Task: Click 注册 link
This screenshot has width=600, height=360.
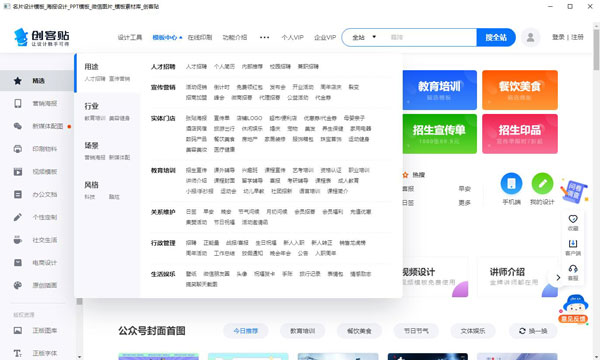Action: pos(577,37)
